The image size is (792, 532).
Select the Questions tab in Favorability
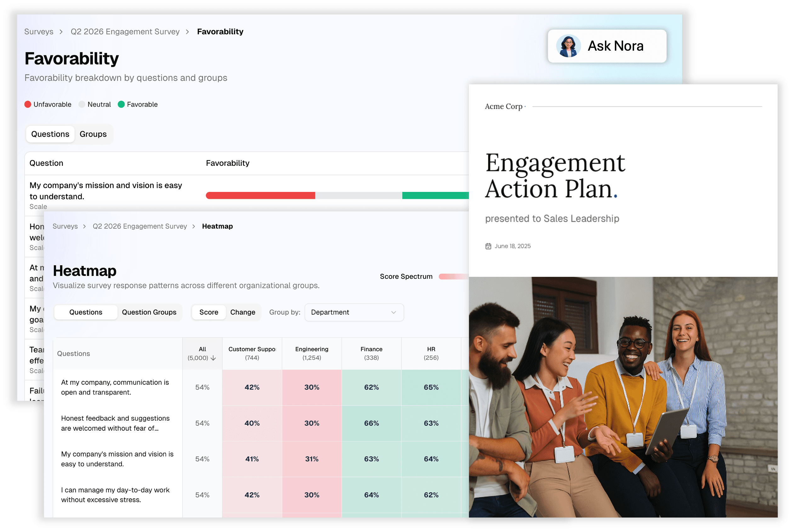pyautogui.click(x=50, y=134)
